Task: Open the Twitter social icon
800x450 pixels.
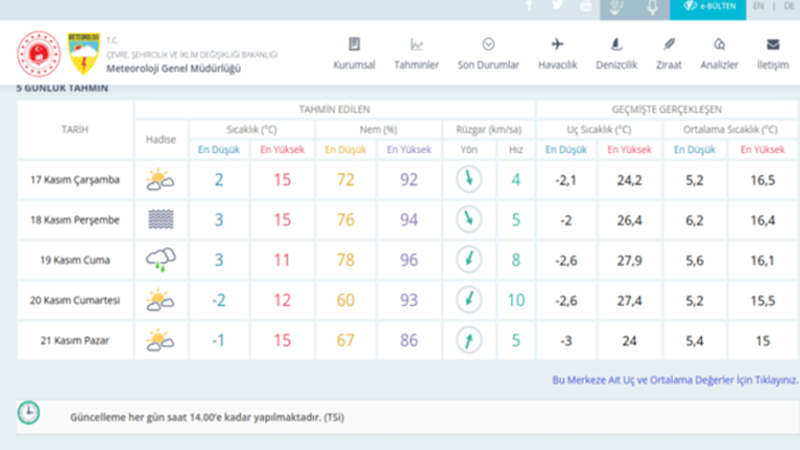Action: point(557,5)
